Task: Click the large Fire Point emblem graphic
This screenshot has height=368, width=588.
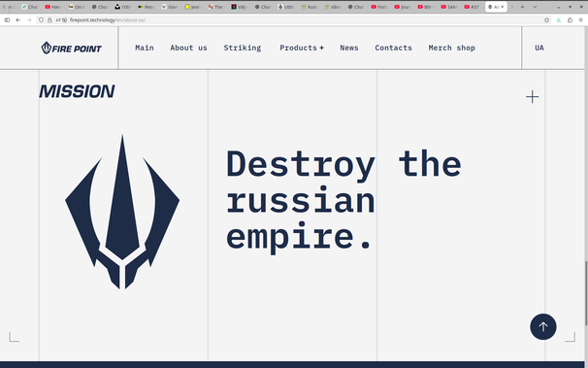Action: 122,212
